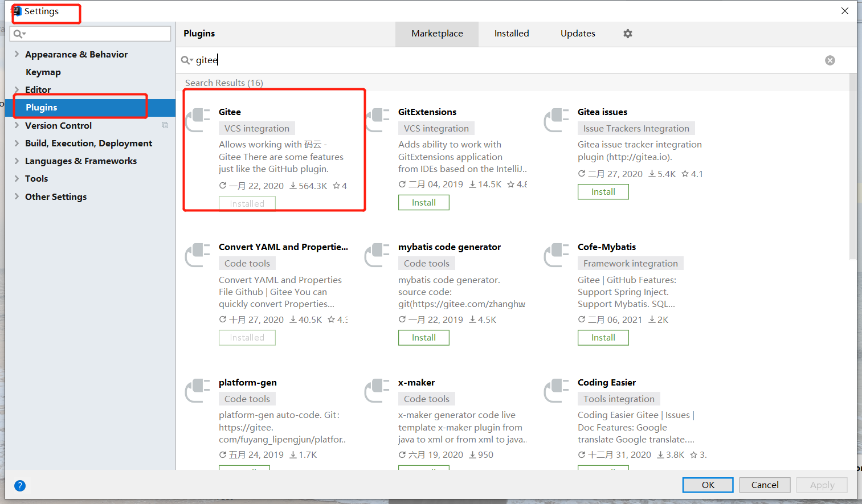The image size is (862, 504).
Task: Click the mybatis code generator plugin icon
Action: (x=377, y=255)
